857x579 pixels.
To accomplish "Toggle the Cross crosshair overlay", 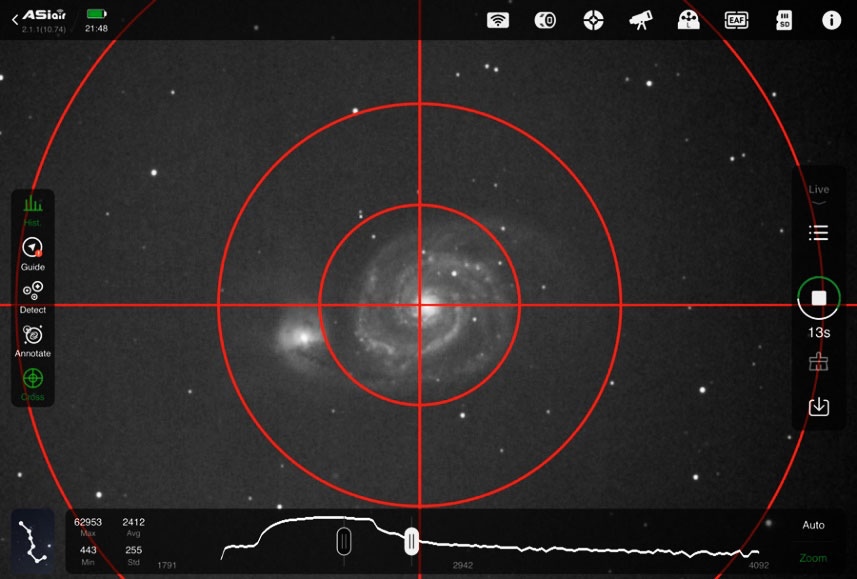I will [x=32, y=384].
